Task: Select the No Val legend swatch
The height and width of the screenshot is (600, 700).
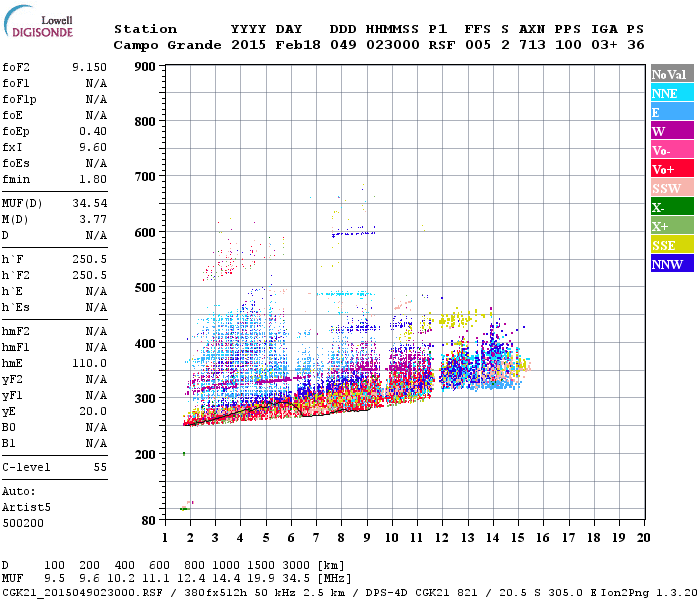Action: tap(672, 74)
